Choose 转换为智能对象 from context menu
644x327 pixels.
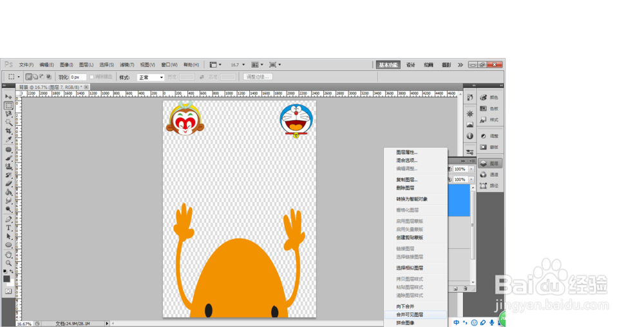point(415,199)
